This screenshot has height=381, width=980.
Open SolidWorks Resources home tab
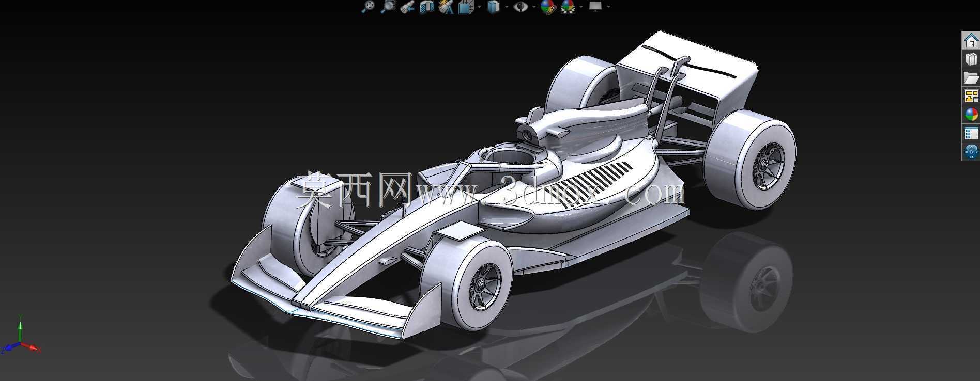(x=971, y=41)
